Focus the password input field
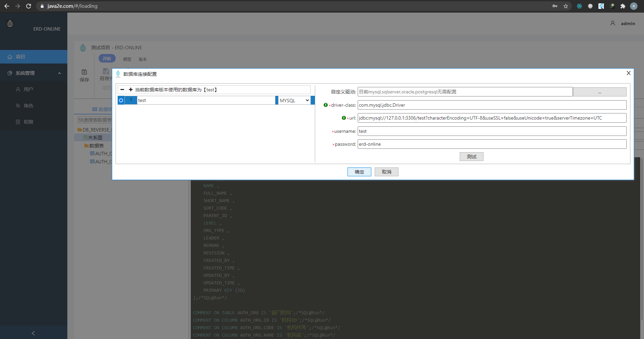 click(x=492, y=144)
